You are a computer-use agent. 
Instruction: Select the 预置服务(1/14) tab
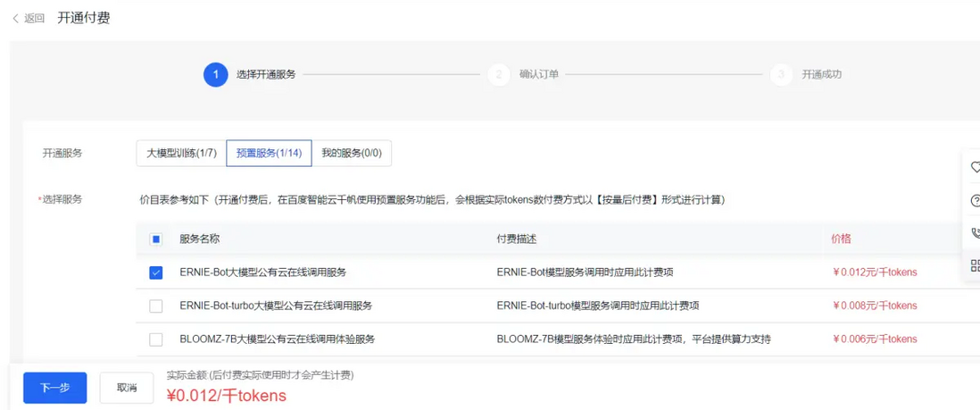pos(269,154)
